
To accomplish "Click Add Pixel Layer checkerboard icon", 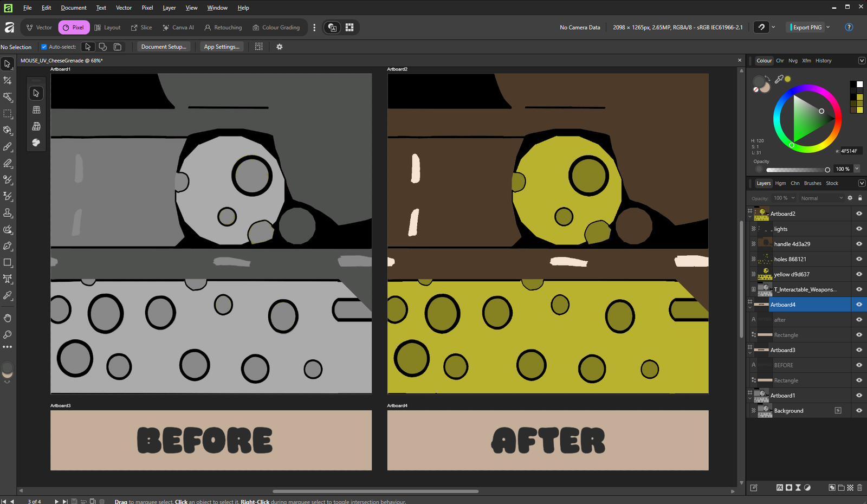I will [850, 488].
